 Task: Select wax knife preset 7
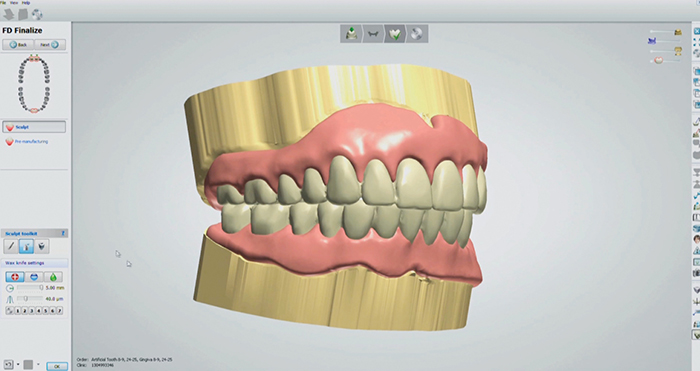(59, 310)
